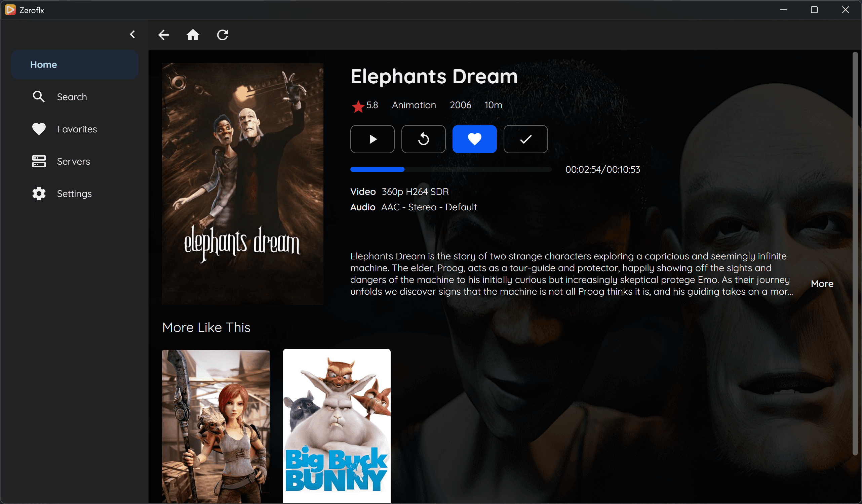The width and height of the screenshot is (862, 504).
Task: Open the Favorites section
Action: [x=77, y=129]
